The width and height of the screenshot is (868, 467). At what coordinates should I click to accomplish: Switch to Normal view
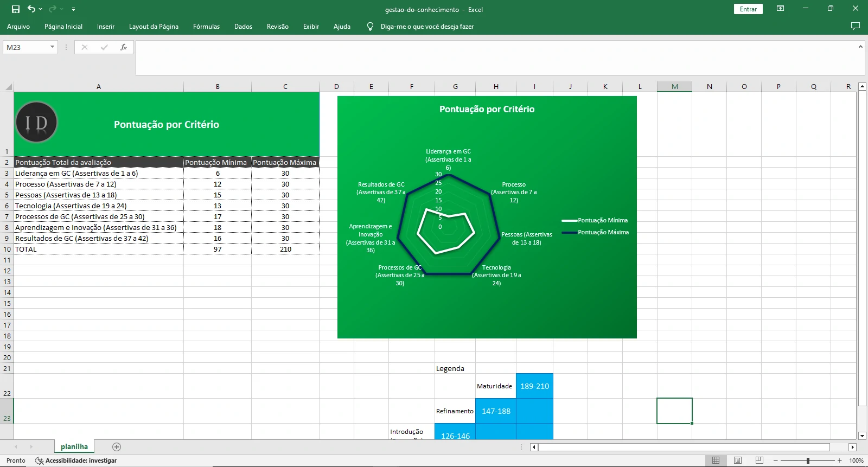click(716, 460)
